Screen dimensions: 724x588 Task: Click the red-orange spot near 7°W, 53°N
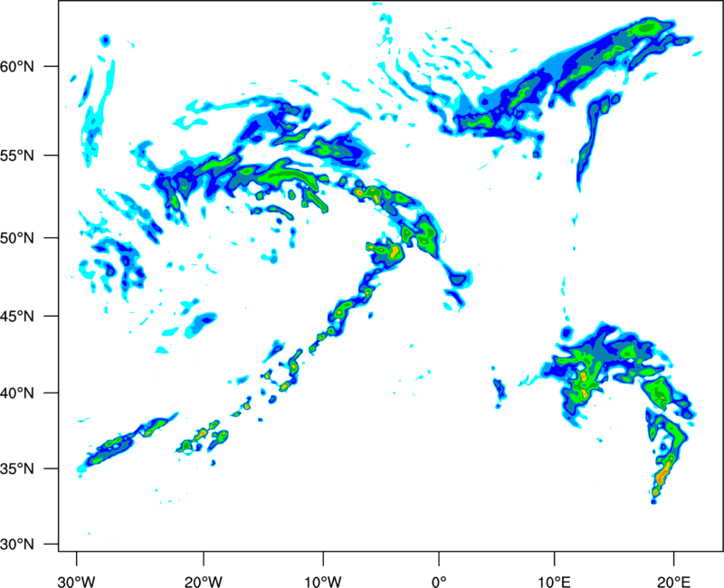359,192
